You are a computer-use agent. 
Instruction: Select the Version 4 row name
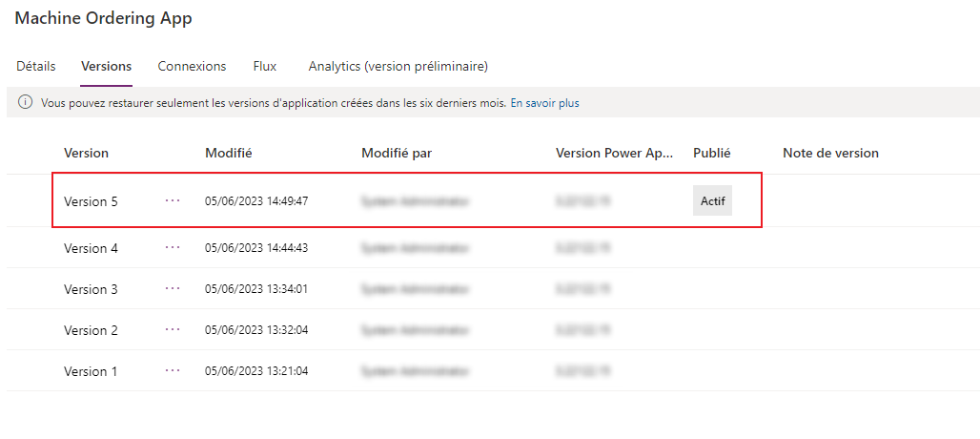click(x=91, y=248)
